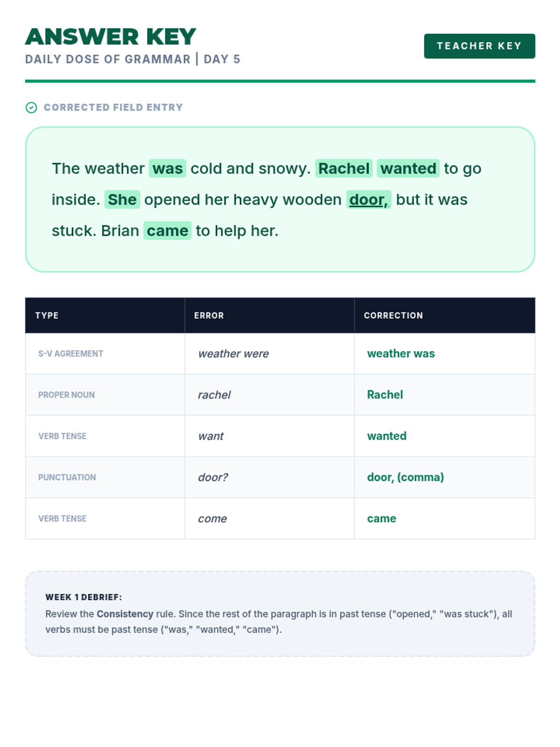Screen dimensions: 560x747
Task: Click the WEEK 1 DEBRIEF heading
Action: coord(84,597)
